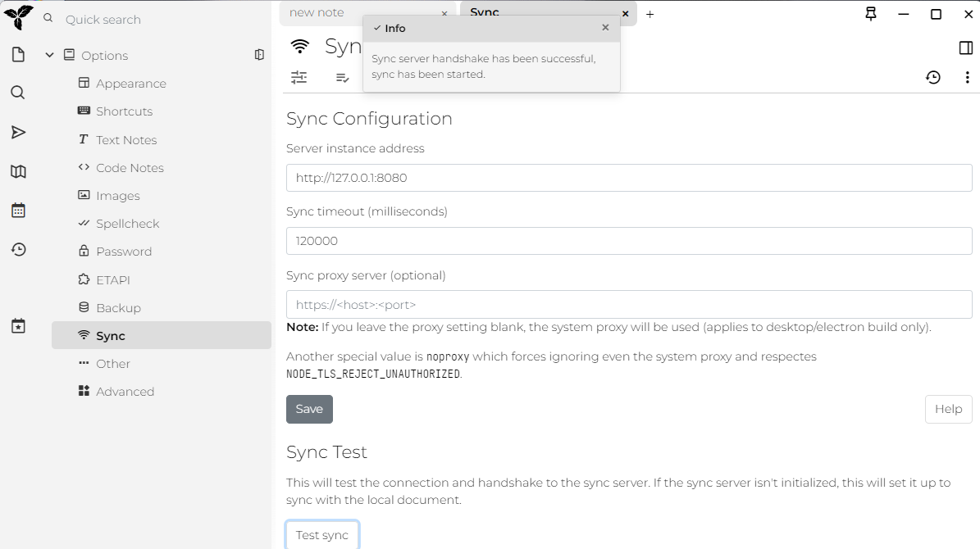Run the Test sync button

point(321,535)
